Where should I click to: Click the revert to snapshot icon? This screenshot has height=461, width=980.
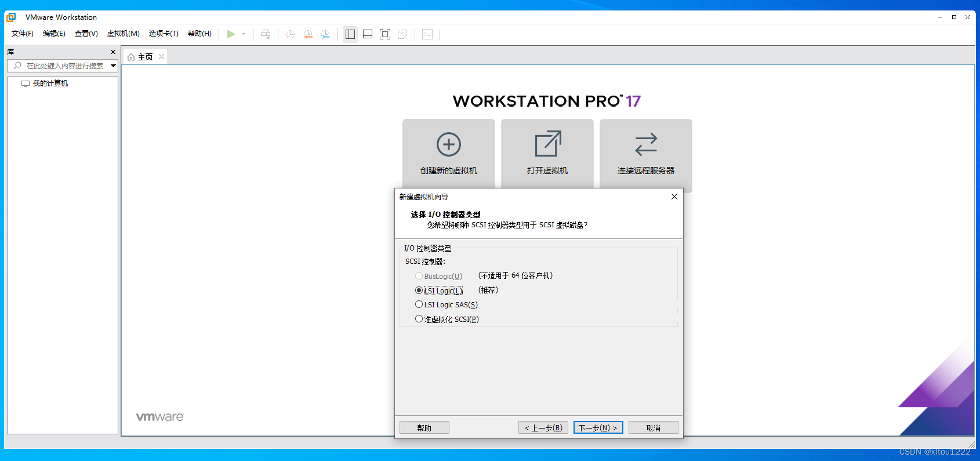pyautogui.click(x=308, y=34)
